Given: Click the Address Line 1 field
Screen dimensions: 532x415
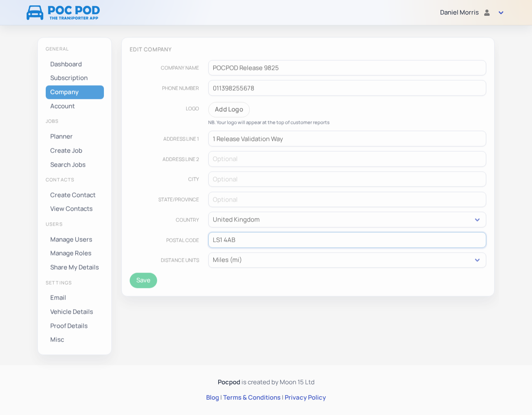Looking at the screenshot, I should (x=347, y=139).
